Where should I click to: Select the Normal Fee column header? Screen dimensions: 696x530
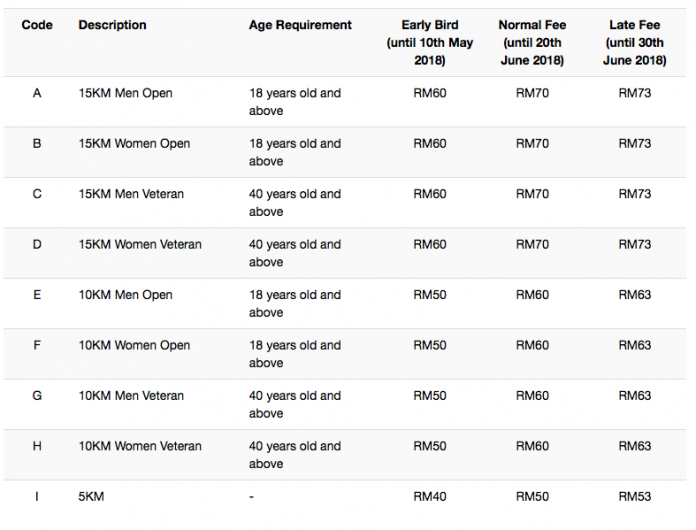pyautogui.click(x=532, y=43)
